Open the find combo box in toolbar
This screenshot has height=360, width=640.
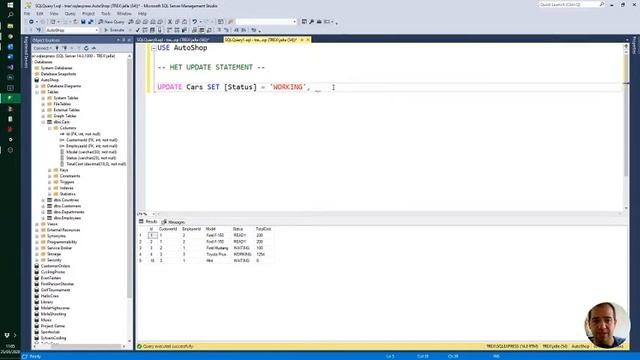pyautogui.click(x=266, y=22)
